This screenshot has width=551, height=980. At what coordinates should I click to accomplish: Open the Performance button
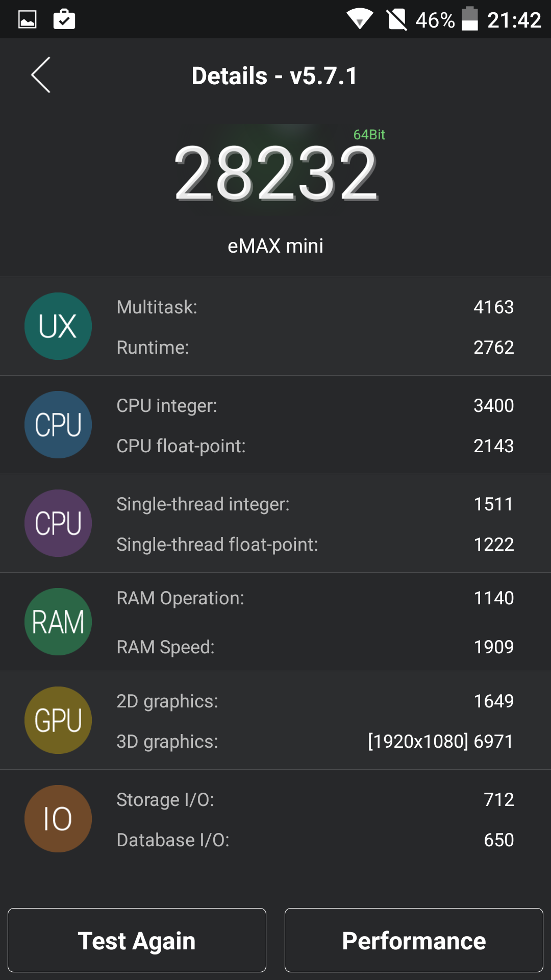pyautogui.click(x=414, y=940)
